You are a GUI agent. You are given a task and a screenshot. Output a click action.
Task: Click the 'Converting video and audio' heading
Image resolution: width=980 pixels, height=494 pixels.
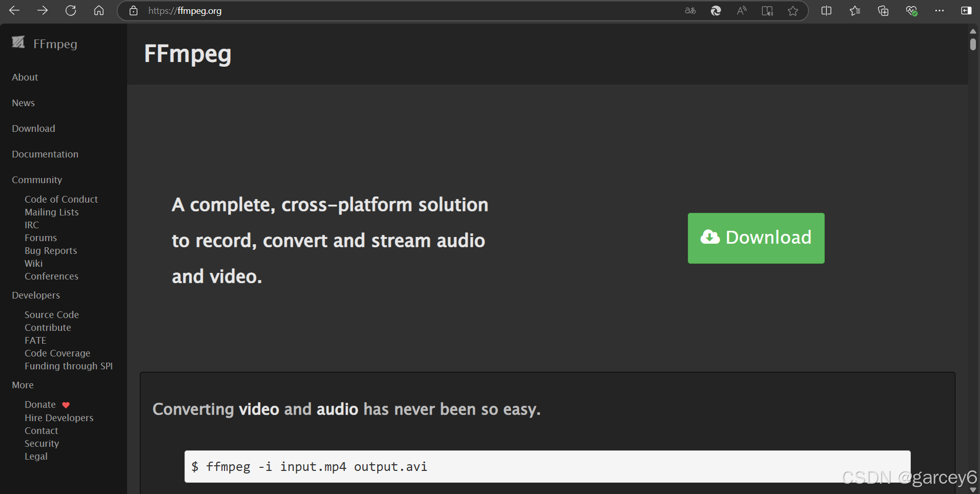(x=346, y=409)
